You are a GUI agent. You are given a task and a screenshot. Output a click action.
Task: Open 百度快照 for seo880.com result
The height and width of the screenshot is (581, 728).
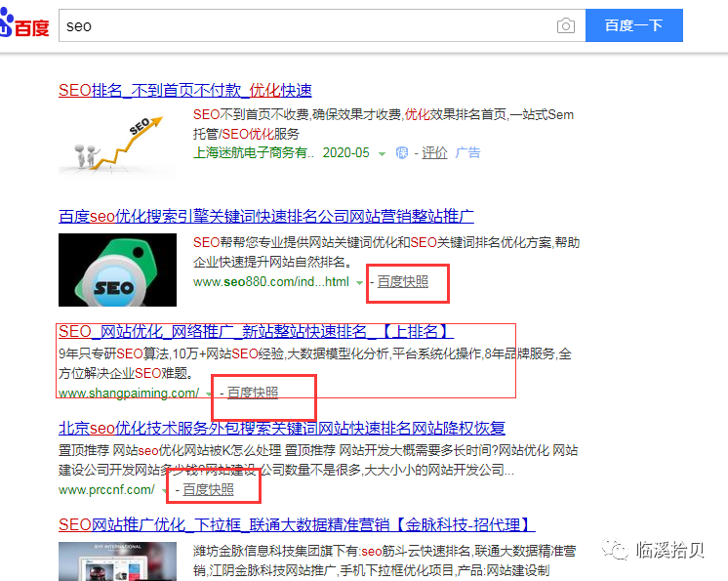click(x=402, y=282)
